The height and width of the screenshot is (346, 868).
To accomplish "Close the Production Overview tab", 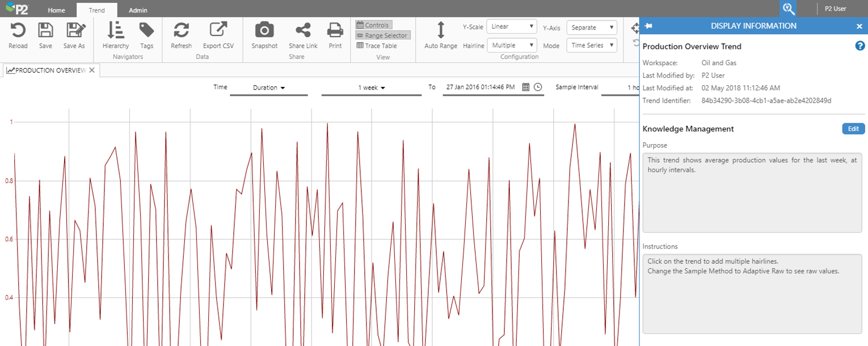I will click(x=92, y=70).
